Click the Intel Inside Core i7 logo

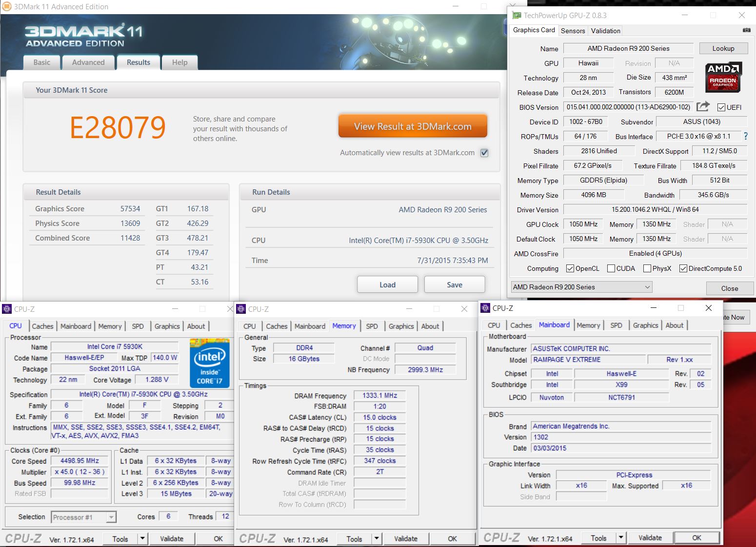click(x=209, y=364)
